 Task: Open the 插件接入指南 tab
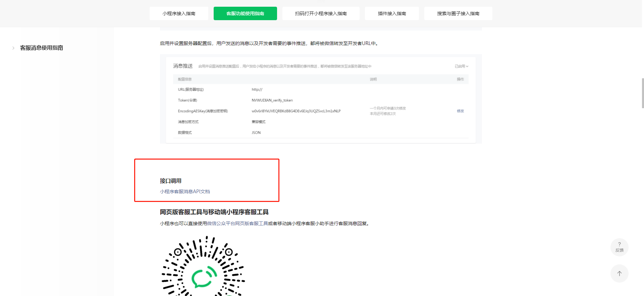click(x=392, y=13)
